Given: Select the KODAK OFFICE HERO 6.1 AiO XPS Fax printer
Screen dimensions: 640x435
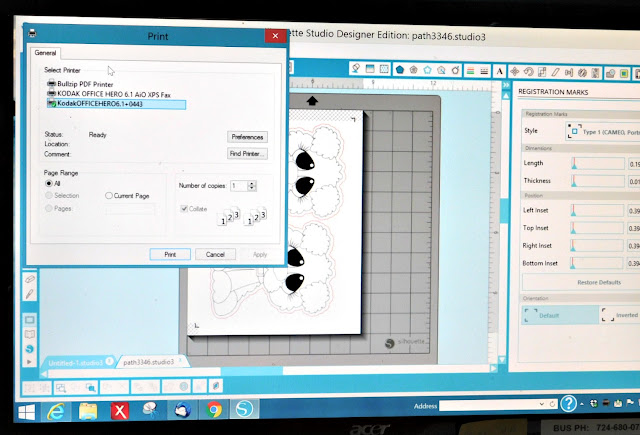Looking at the screenshot, I should [109, 94].
